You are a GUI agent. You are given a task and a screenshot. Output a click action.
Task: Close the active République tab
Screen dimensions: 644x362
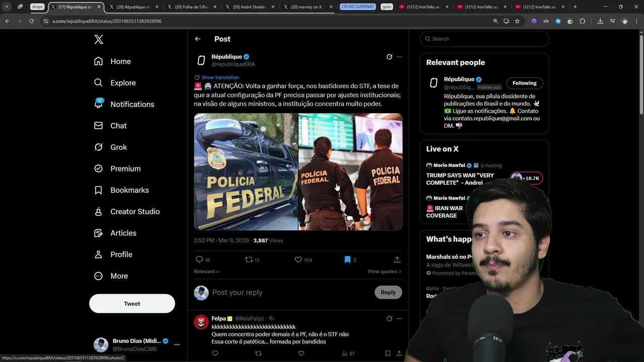tap(99, 7)
